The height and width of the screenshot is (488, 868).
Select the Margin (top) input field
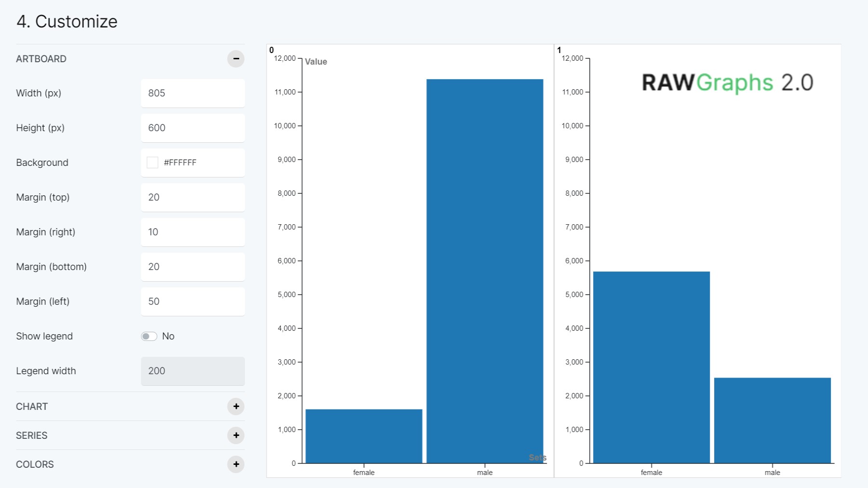point(192,197)
